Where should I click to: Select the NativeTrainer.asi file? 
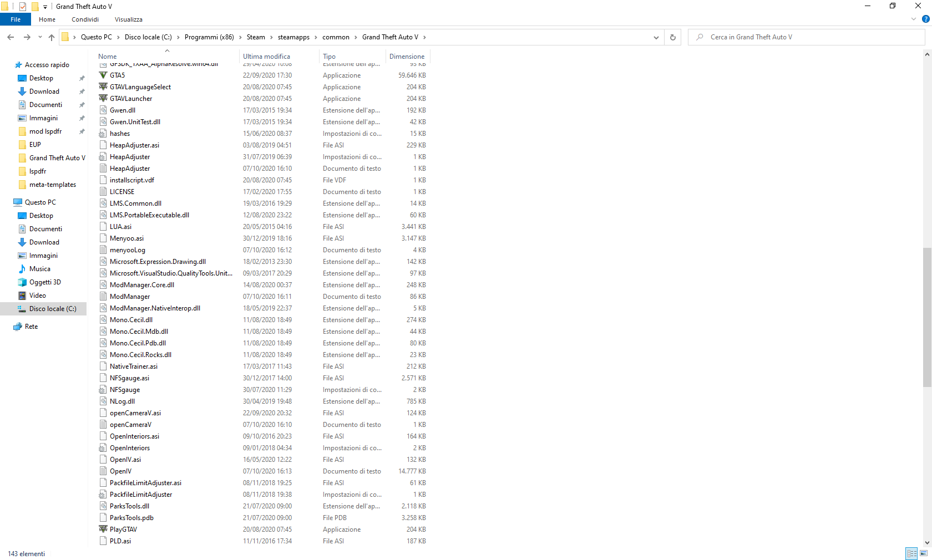tap(134, 366)
